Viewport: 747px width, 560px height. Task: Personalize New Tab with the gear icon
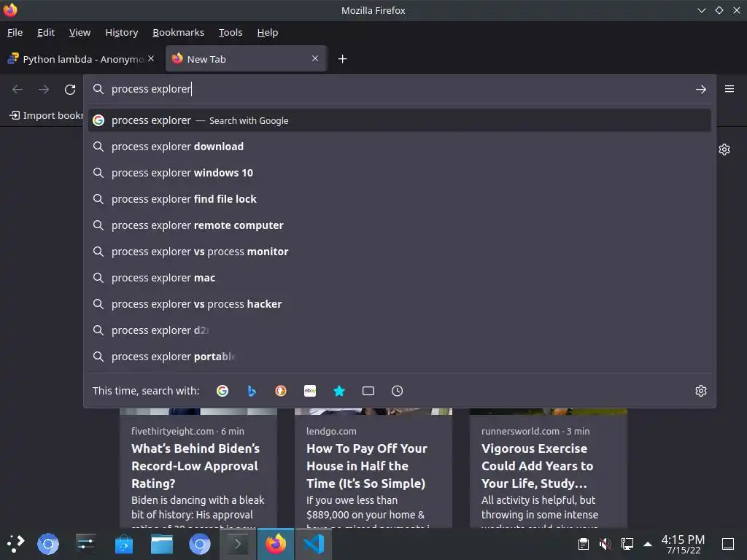click(x=724, y=149)
